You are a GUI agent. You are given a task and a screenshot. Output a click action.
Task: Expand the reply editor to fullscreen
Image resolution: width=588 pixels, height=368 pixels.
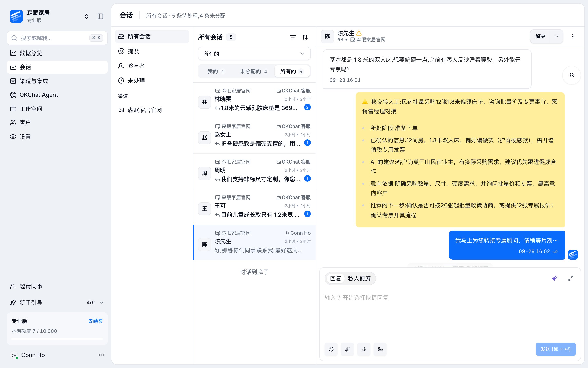tap(571, 278)
